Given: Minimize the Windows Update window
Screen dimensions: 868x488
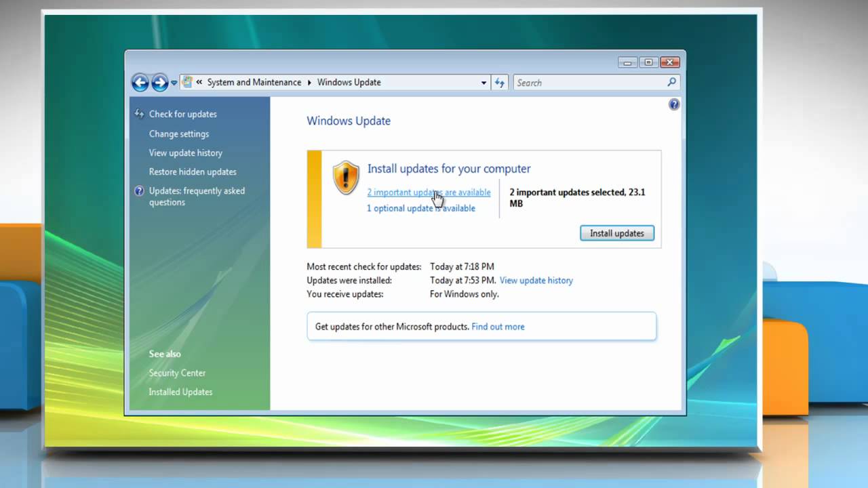Looking at the screenshot, I should click(x=627, y=62).
